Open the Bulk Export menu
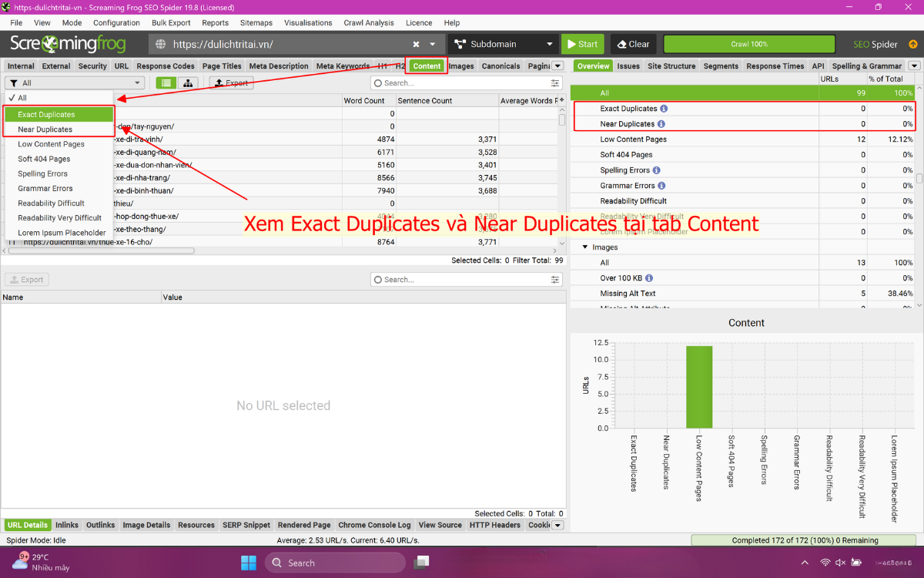924x578 pixels. pyautogui.click(x=171, y=23)
